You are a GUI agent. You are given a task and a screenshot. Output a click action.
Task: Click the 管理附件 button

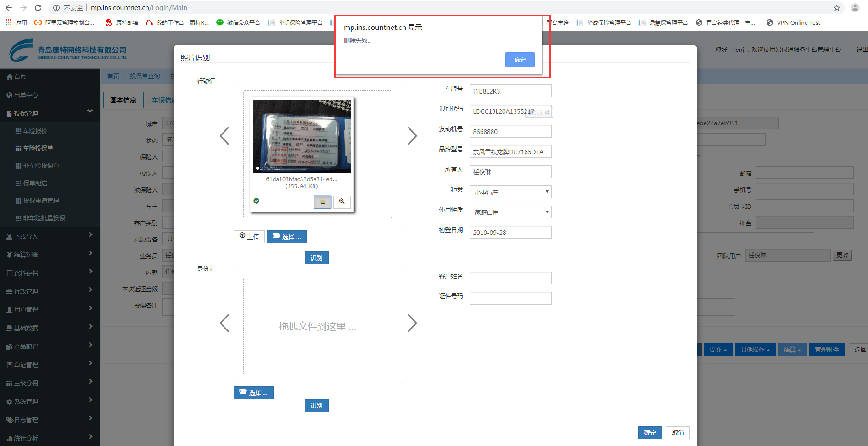[827, 350]
